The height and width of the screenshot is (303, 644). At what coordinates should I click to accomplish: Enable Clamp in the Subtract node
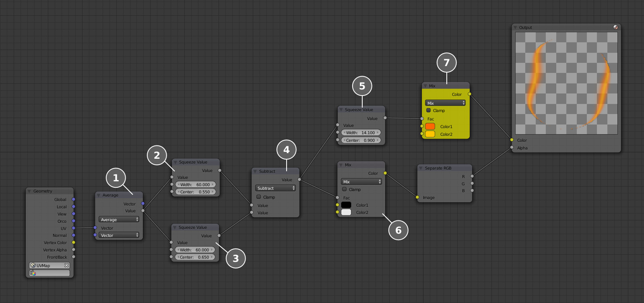259,197
